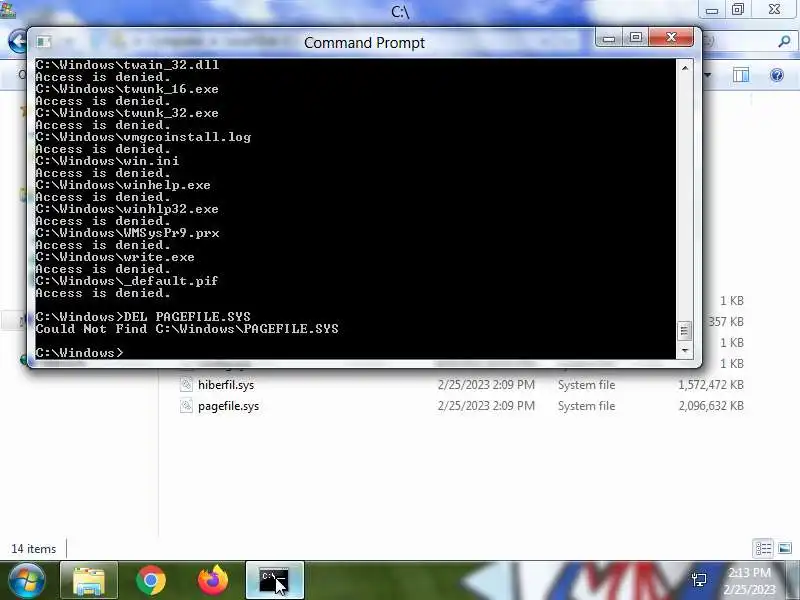The width and height of the screenshot is (800, 600).
Task: Open File Explorer from the taskbar
Action: [89, 580]
